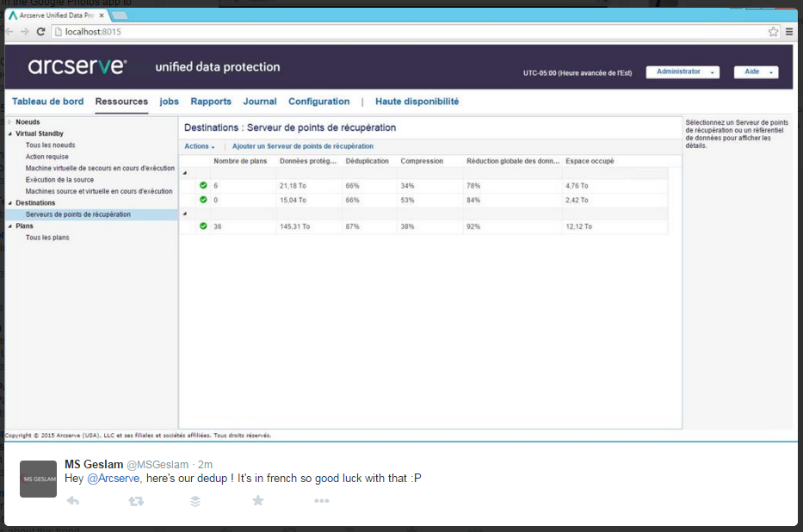Click the 4,76 To cell
The width and height of the screenshot is (803, 532).
[577, 186]
